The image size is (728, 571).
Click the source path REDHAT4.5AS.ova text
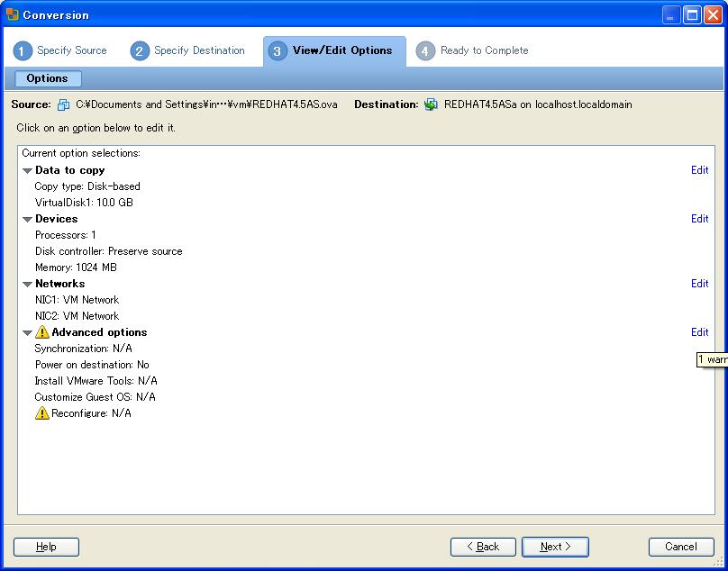click(206, 104)
